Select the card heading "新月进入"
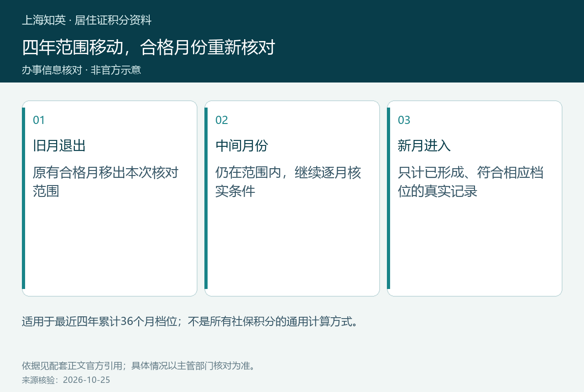Image resolution: width=584 pixels, height=392 pixels. pyautogui.click(x=424, y=146)
